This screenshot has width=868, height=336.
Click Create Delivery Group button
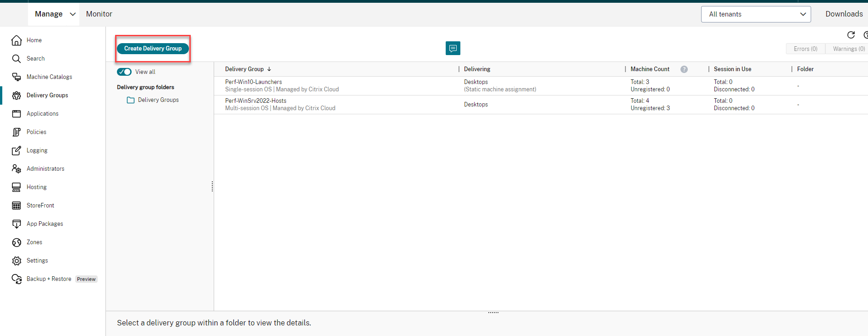coord(153,48)
